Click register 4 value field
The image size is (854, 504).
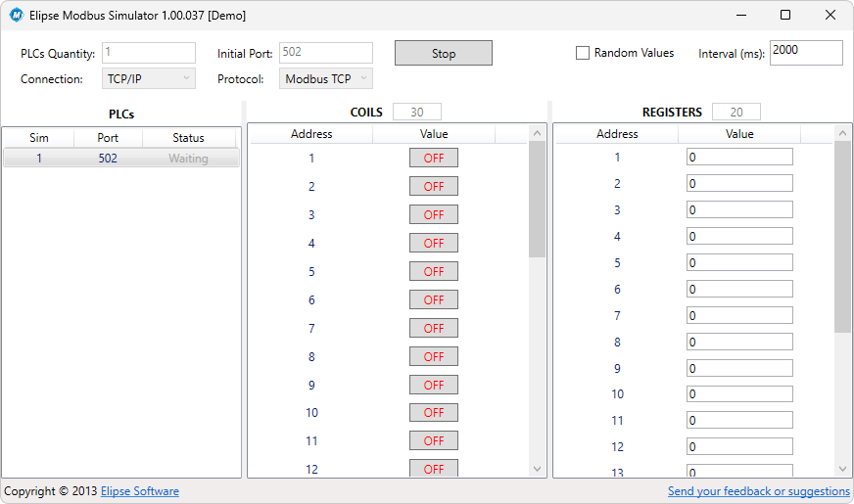[x=739, y=236]
